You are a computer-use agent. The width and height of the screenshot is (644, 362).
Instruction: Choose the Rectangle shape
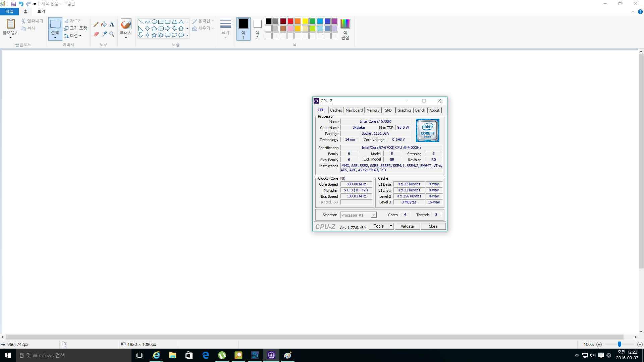tap(161, 21)
